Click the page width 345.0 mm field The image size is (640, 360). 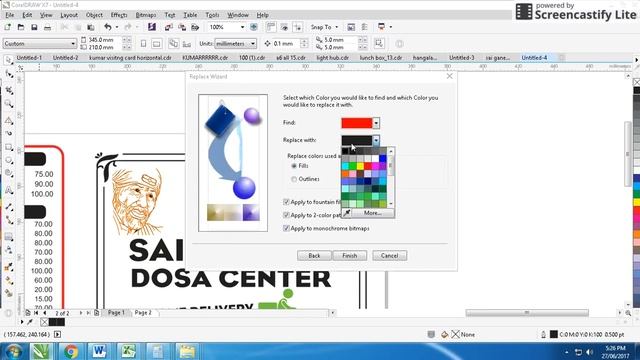[104, 40]
